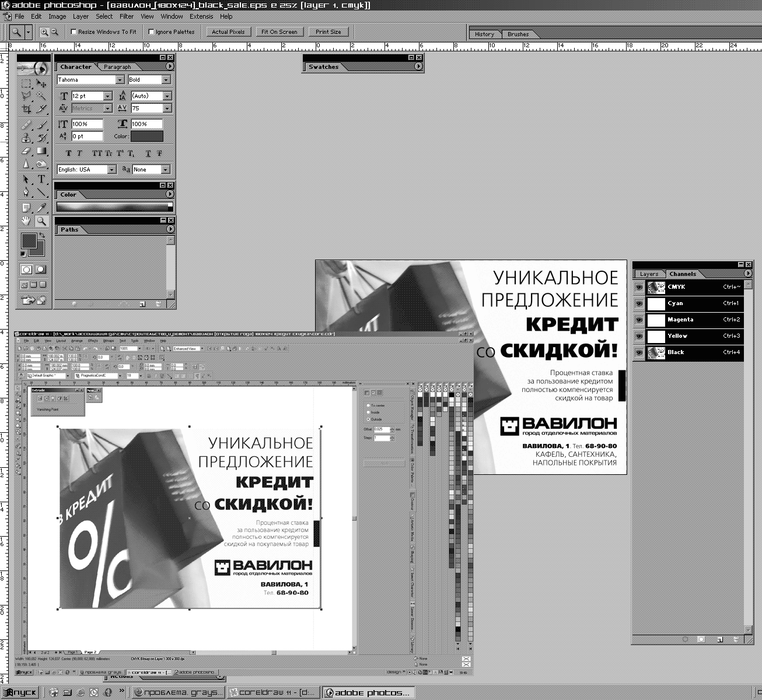This screenshot has height=700, width=762.
Task: Swap foreground and background colors
Action: [42, 235]
